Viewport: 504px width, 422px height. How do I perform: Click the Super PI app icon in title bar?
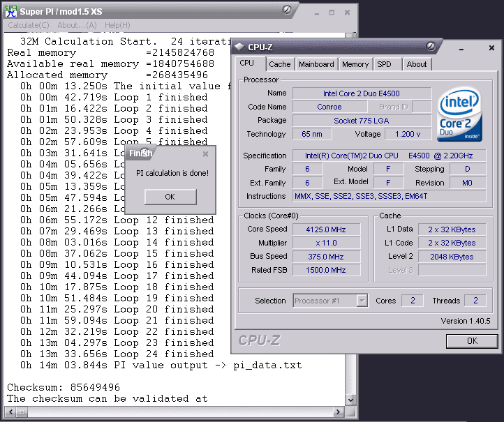11,12
